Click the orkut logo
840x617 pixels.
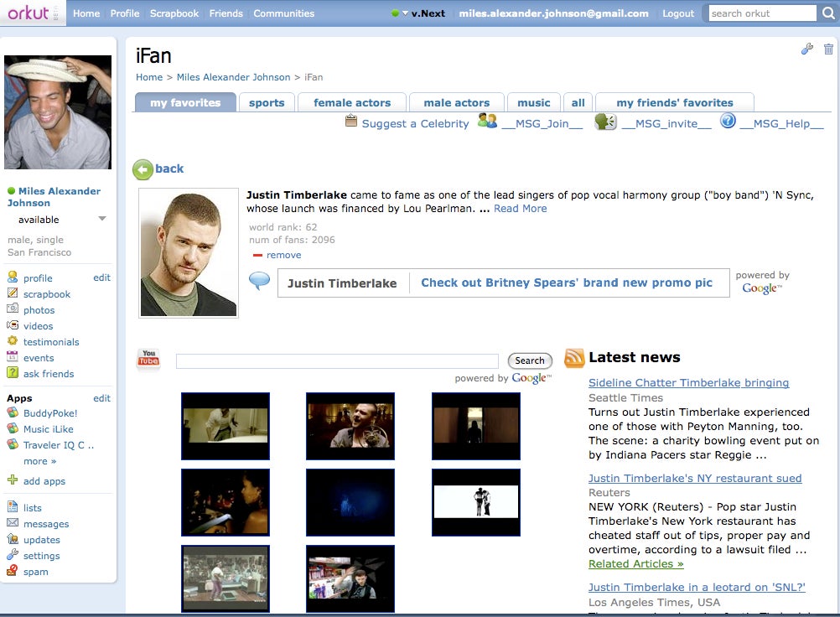(29, 13)
